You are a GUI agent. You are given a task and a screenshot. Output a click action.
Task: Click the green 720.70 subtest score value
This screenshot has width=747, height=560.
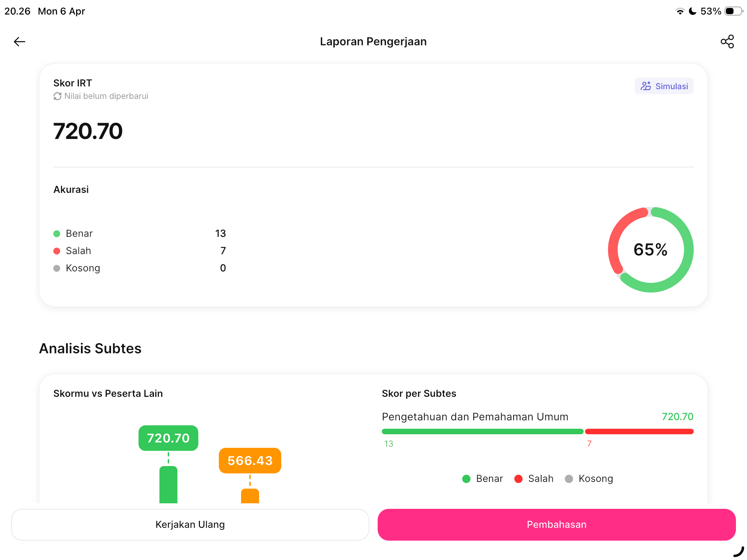click(x=677, y=417)
